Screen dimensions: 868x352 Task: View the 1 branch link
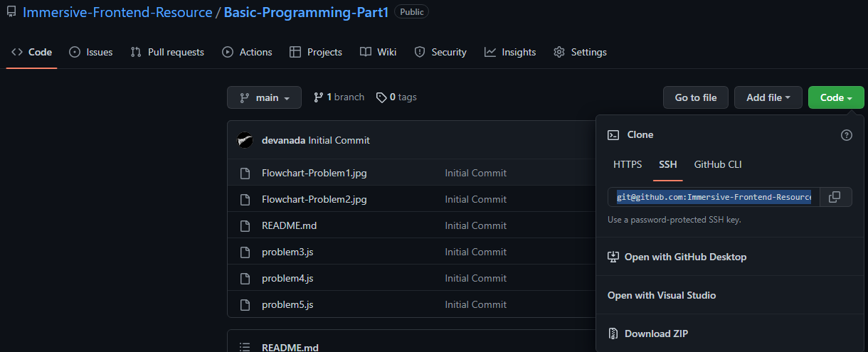[339, 97]
